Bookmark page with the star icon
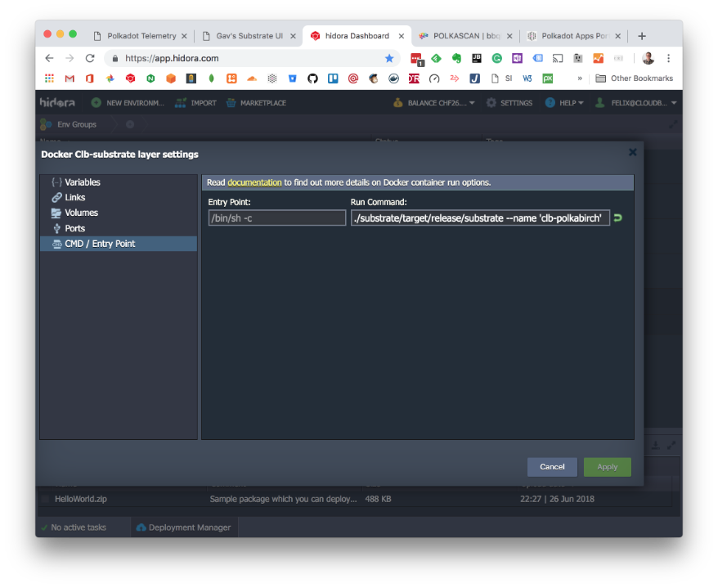Screen dimensions: 718x588 [x=389, y=58]
